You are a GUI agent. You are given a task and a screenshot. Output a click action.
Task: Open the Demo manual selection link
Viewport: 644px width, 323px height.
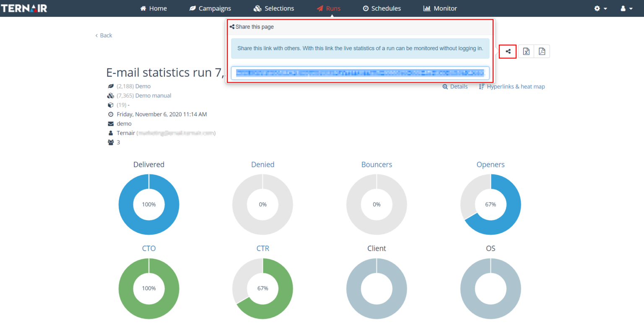click(x=153, y=95)
